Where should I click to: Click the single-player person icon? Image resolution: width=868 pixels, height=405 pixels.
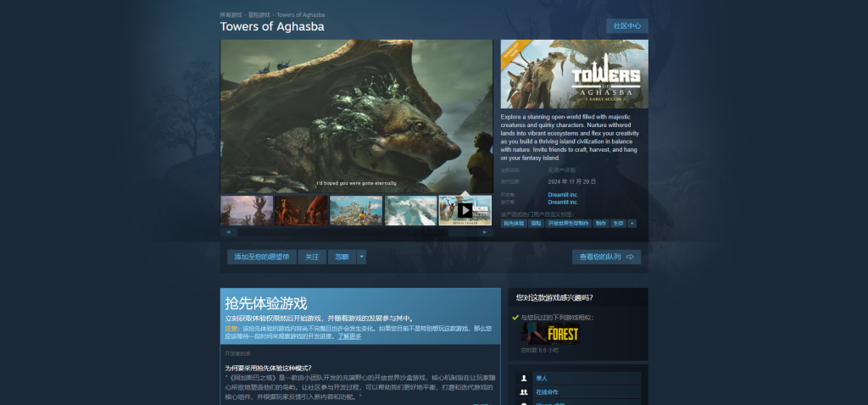524,379
